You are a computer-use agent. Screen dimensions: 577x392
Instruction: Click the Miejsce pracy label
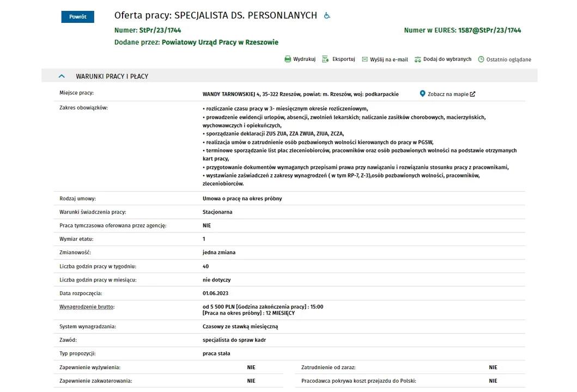[x=76, y=93]
